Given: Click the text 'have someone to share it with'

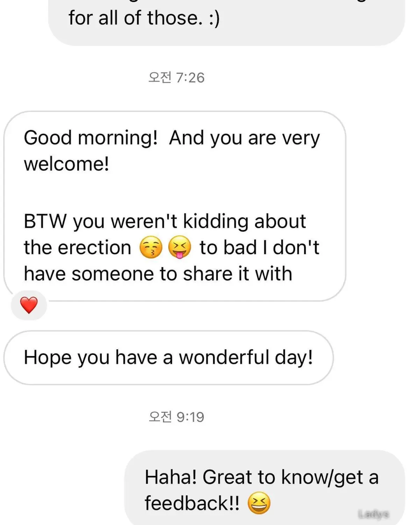Looking at the screenshot, I should coord(158,273).
